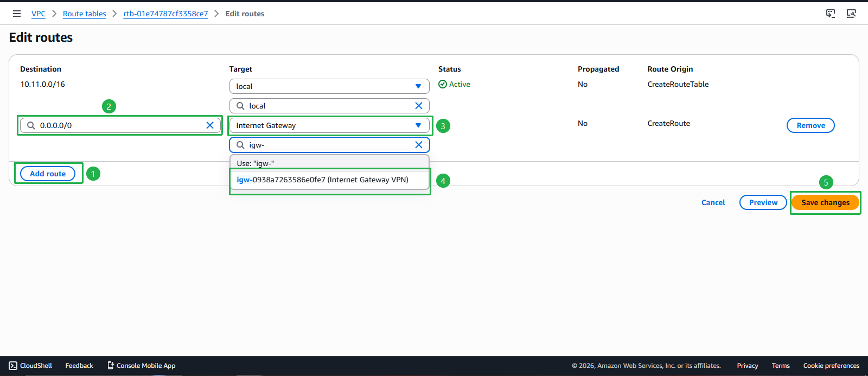Clear the igw- target search field
The width and height of the screenshot is (868, 376).
(419, 145)
